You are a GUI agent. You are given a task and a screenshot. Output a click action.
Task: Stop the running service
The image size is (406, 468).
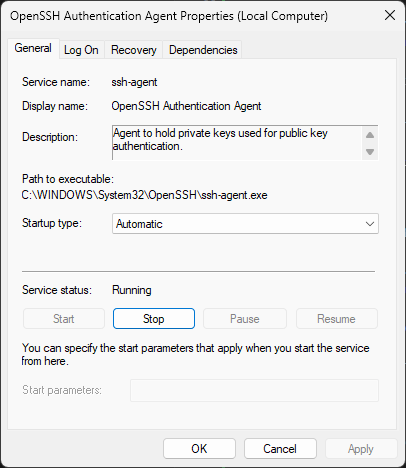point(154,319)
